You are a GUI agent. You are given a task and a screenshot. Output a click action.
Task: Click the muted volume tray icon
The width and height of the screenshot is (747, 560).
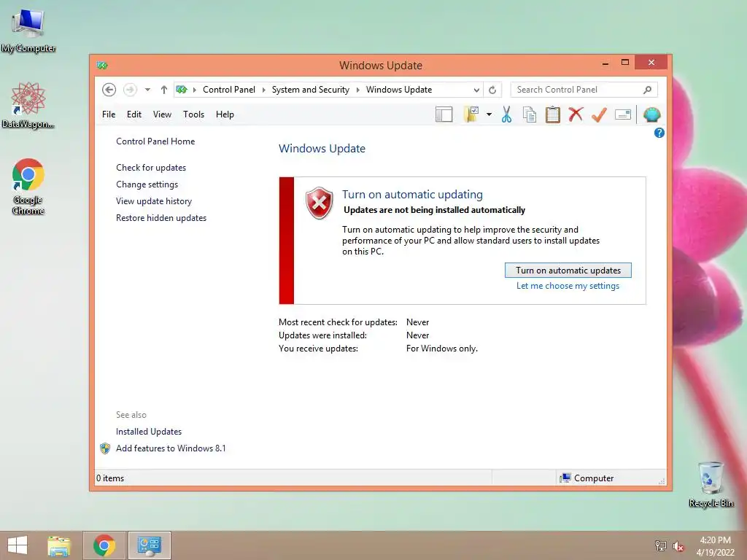(x=678, y=545)
